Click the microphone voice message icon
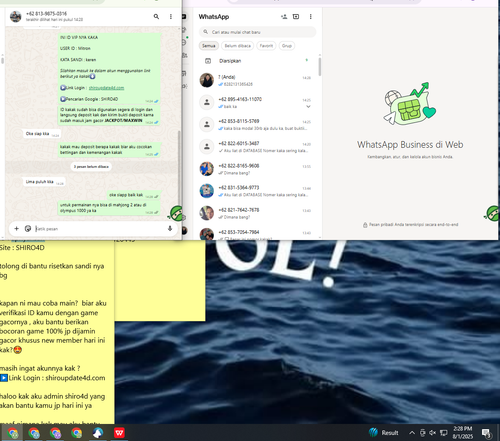Image resolution: width=500 pixels, height=441 pixels. 170,228
